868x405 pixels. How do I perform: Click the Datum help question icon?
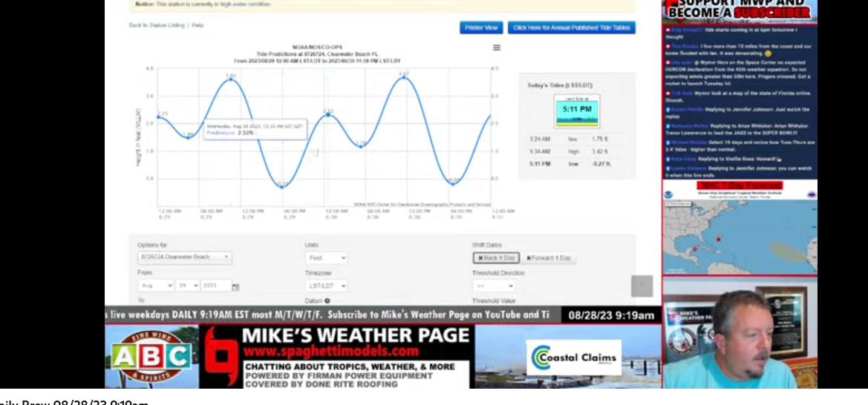click(x=327, y=301)
